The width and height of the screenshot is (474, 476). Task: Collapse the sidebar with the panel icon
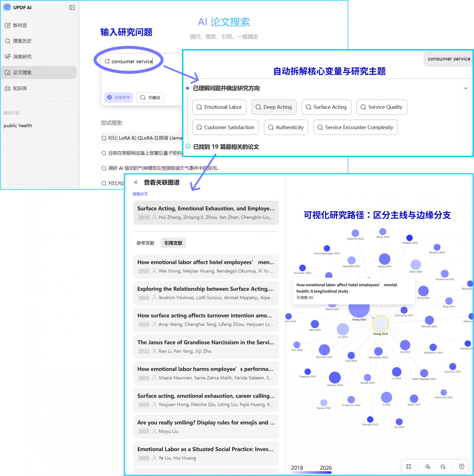72,8
